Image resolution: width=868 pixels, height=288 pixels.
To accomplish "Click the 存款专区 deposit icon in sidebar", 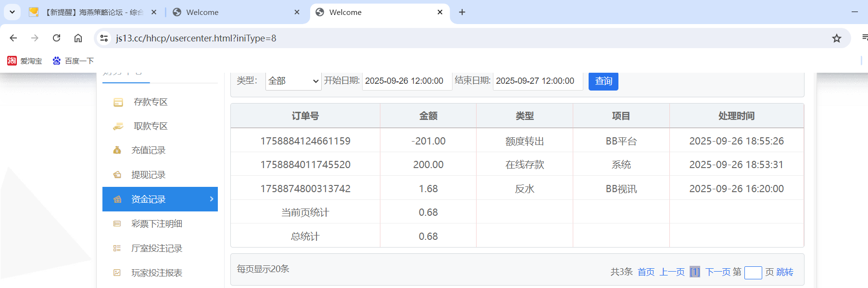I will click(x=118, y=102).
